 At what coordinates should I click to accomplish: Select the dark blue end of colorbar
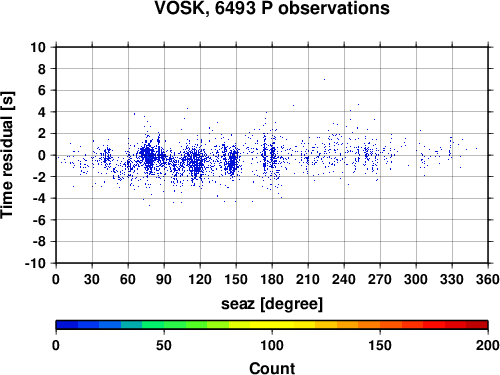pyautogui.click(x=67, y=325)
